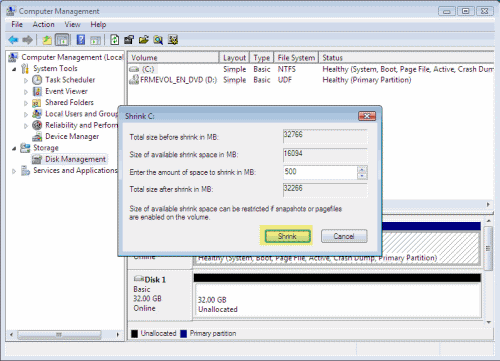Viewport: 500px width, 361px height.
Task: Open Event Viewer node
Action: pyautogui.click(x=66, y=91)
